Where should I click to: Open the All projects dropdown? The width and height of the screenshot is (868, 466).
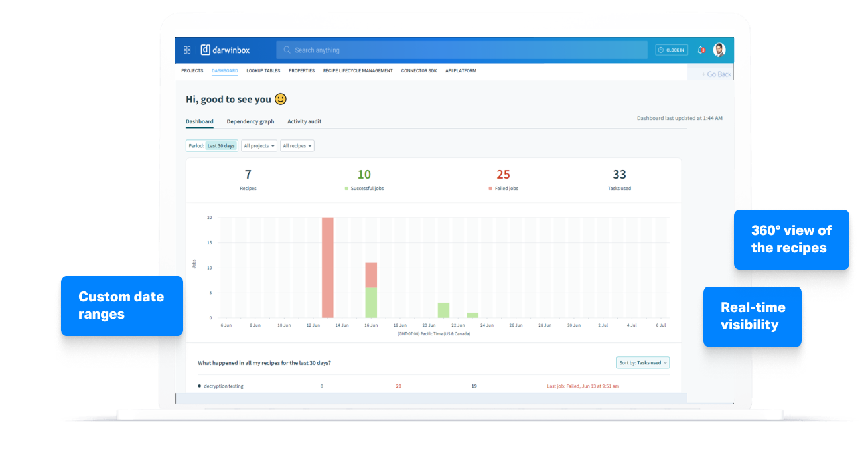click(259, 145)
